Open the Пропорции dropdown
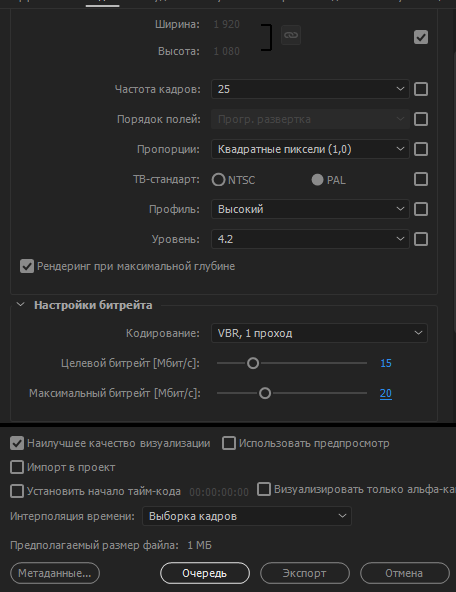Screen dimensions: 456x592 pos(310,149)
